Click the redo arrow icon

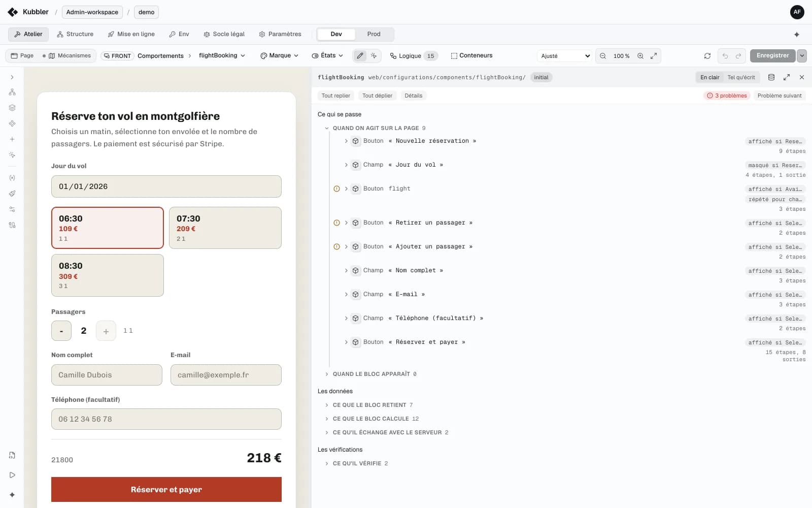tap(738, 56)
